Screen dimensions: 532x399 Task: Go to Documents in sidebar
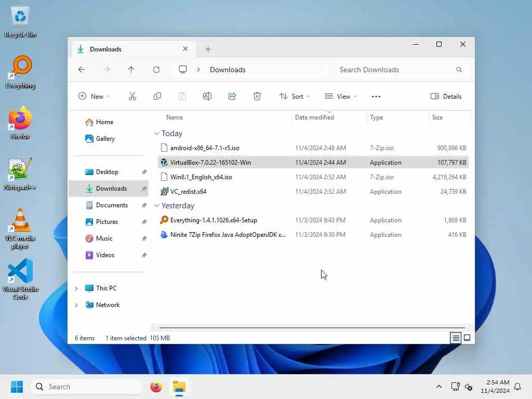point(109,205)
